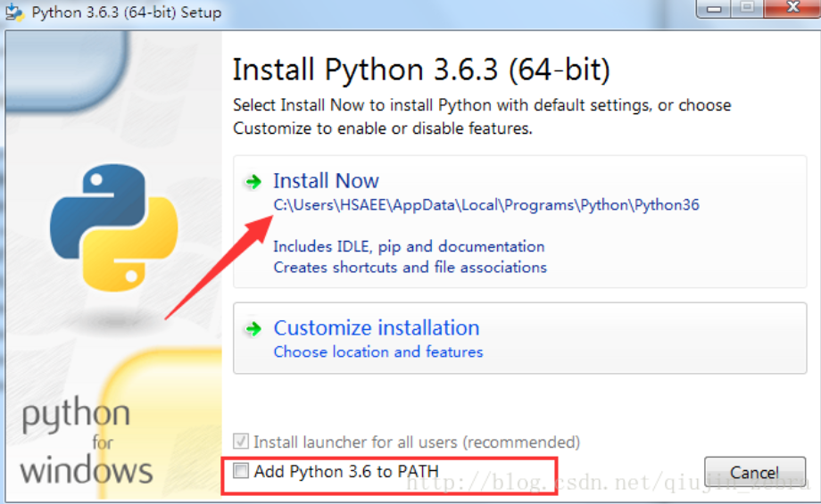Click the disabled maximize button

(747, 8)
